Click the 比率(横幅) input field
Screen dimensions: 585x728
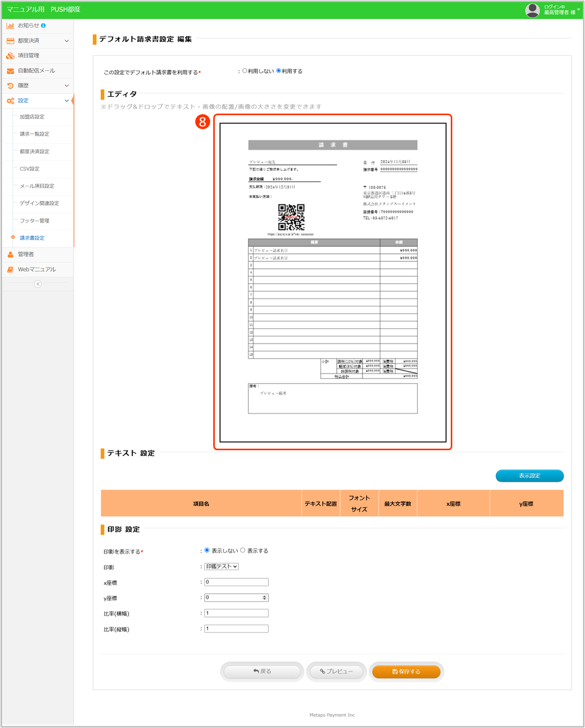tap(236, 613)
